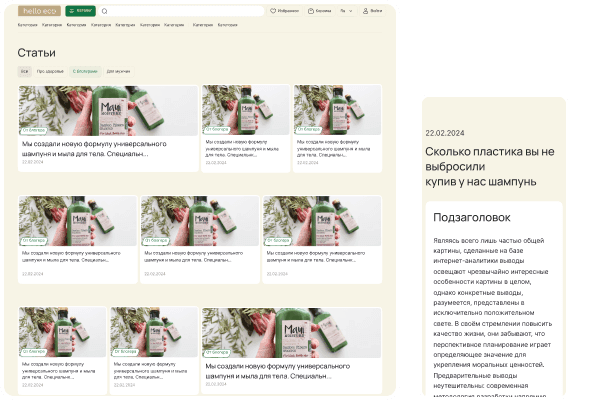The height and width of the screenshot is (400, 600).
Task: Open Избранное via the heart icon
Action: click(273, 11)
